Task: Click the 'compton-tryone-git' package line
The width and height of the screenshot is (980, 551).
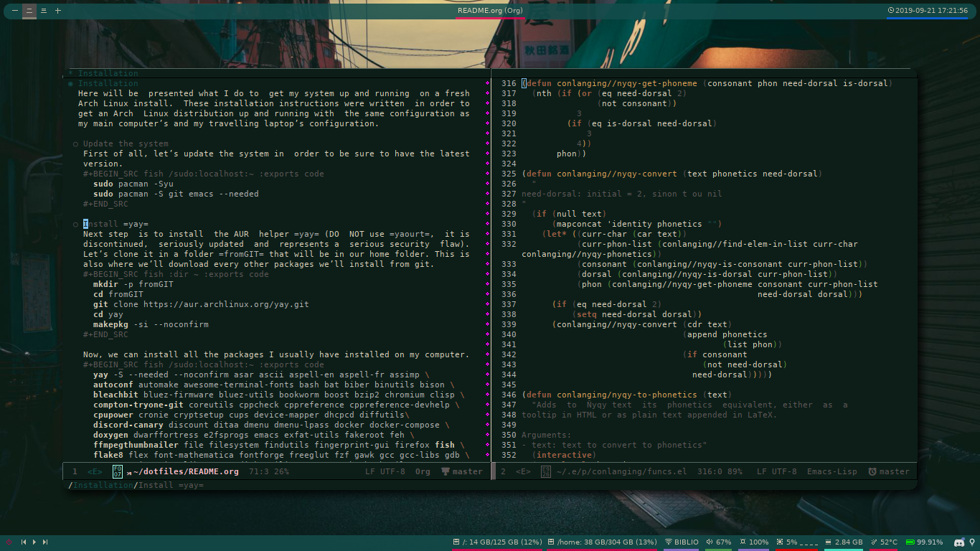Action: click(x=276, y=405)
